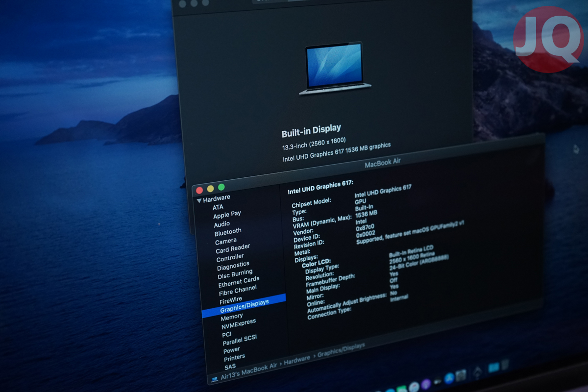
Task: Select SAS in the sidebar
Action: pos(230,367)
